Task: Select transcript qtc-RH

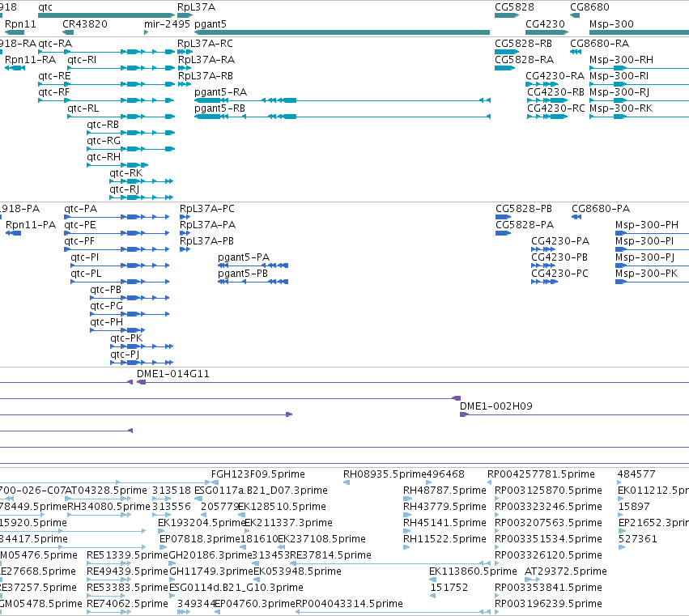Action: [117, 166]
